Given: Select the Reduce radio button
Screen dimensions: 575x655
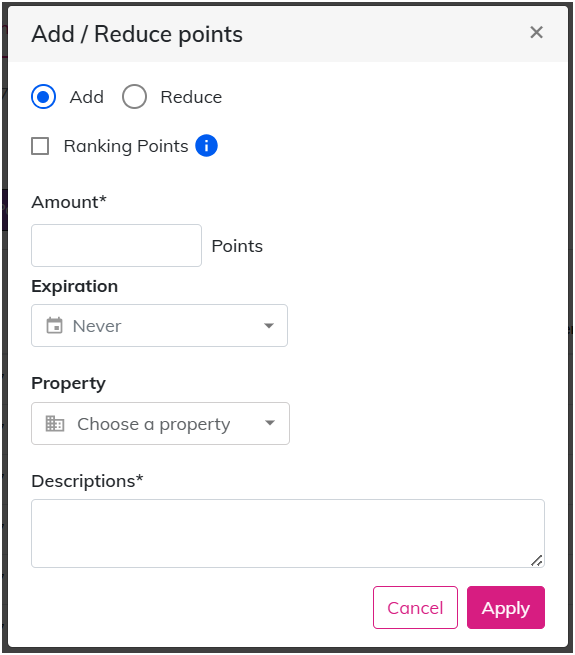Looking at the screenshot, I should click(x=134, y=96).
